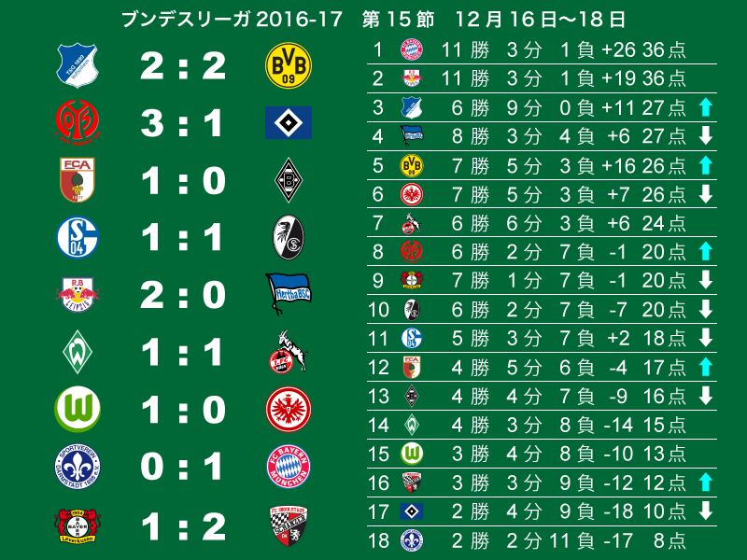Click the Bayer Leverkusen crest at bottom left
747x560 pixels.
pos(78,525)
